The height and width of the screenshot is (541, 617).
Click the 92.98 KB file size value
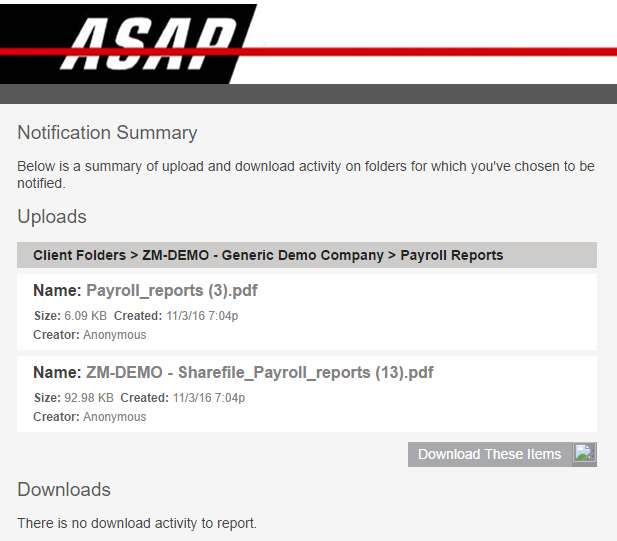pos(89,398)
